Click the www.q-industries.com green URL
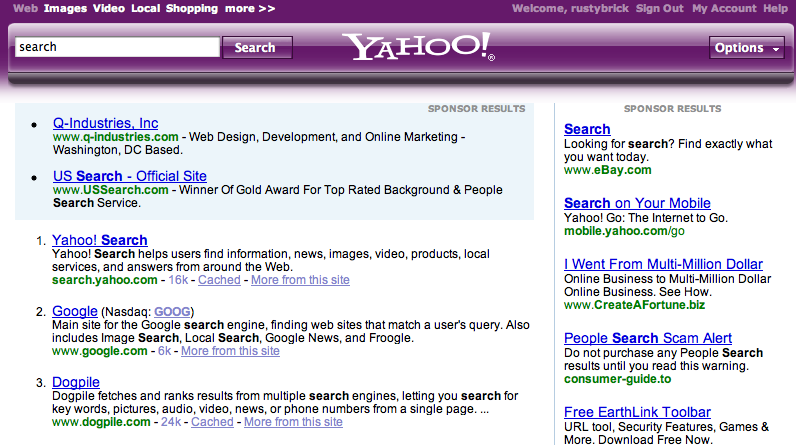The image size is (796, 445). pyautogui.click(x=116, y=137)
